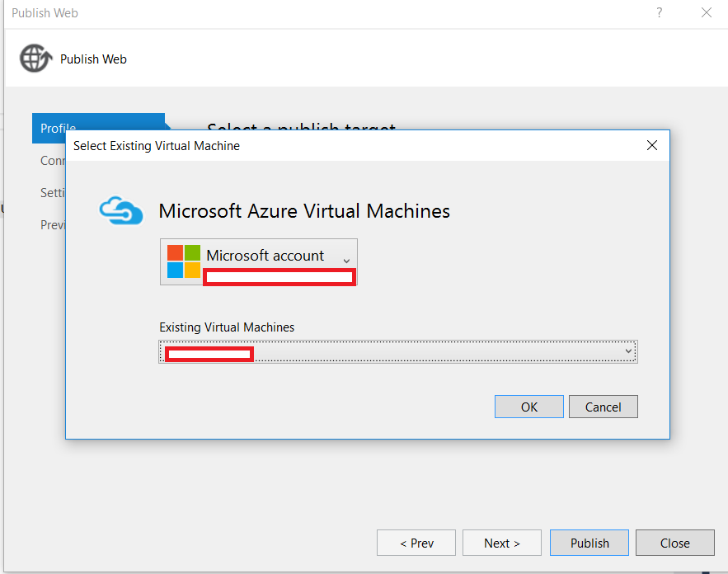Viewport: 728px width, 574px height.
Task: Confirm selection with the OK button
Action: click(x=528, y=407)
